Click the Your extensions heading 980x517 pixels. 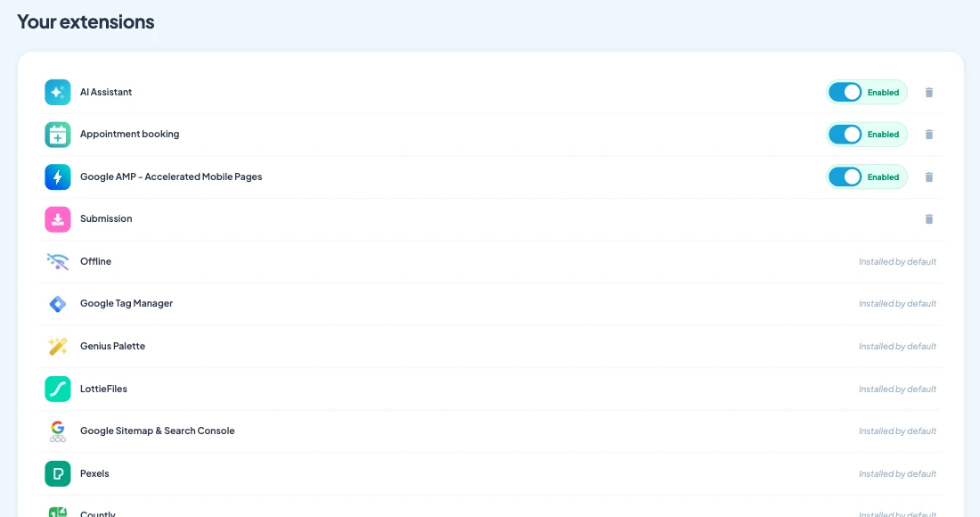point(86,22)
